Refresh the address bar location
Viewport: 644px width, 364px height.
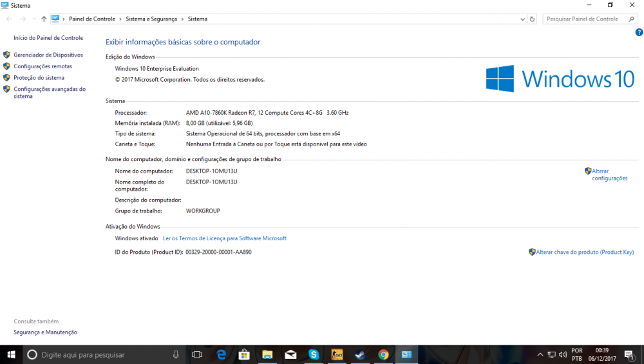pos(532,19)
